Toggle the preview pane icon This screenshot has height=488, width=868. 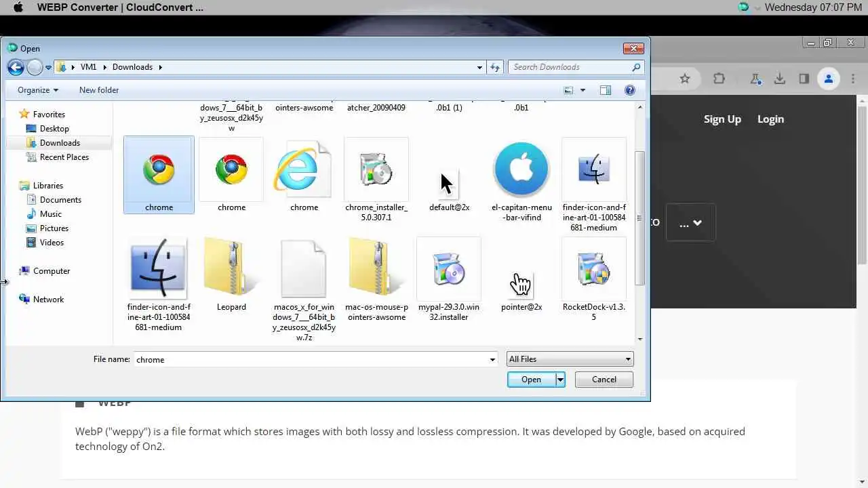pos(606,90)
